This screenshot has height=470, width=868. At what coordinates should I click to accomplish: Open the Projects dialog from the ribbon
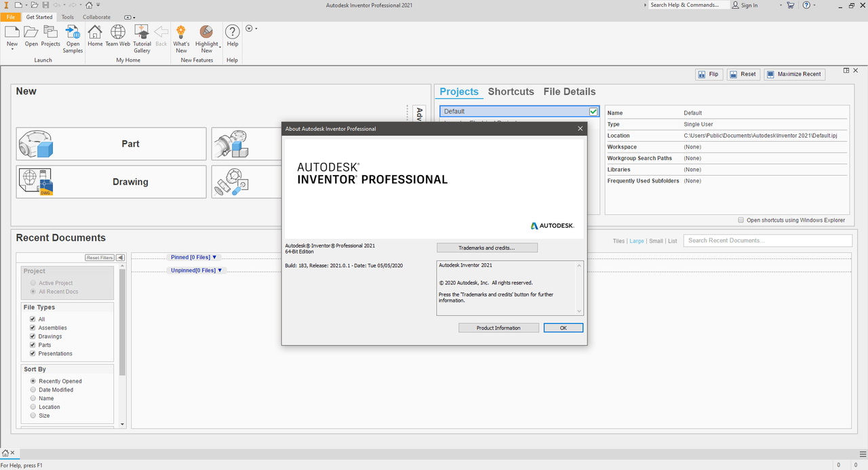tap(51, 32)
